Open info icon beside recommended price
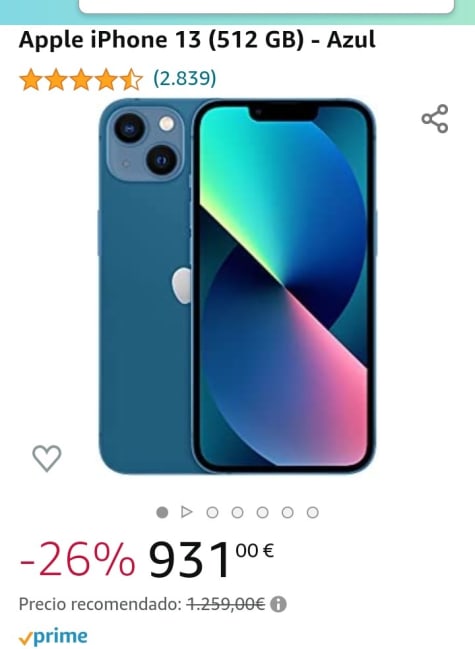This screenshot has height=649, width=475. [x=278, y=604]
